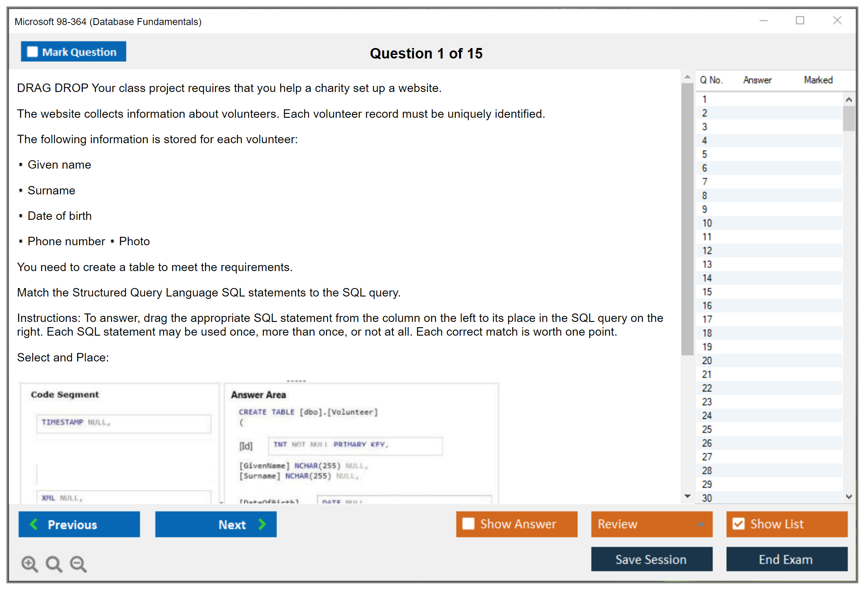Click the Save Session button
The image size is (868, 593).
click(651, 559)
